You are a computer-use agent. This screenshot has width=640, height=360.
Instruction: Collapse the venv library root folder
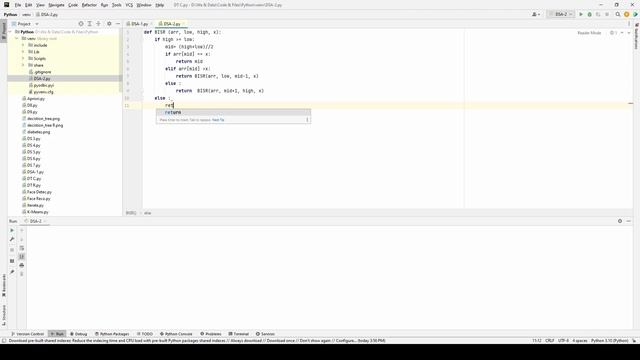(x=17, y=38)
